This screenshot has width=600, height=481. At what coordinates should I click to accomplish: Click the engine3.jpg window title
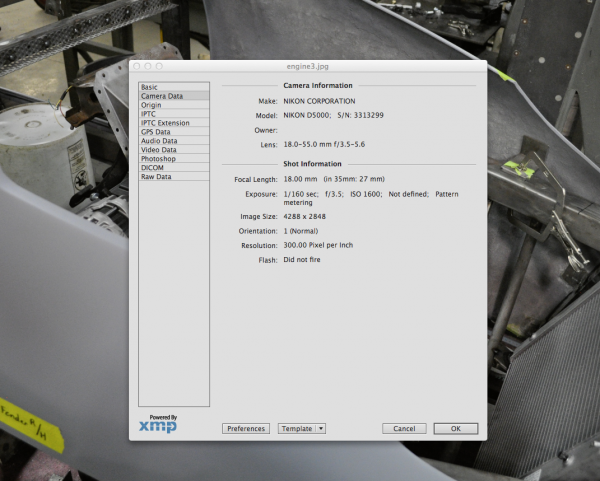coord(308,66)
